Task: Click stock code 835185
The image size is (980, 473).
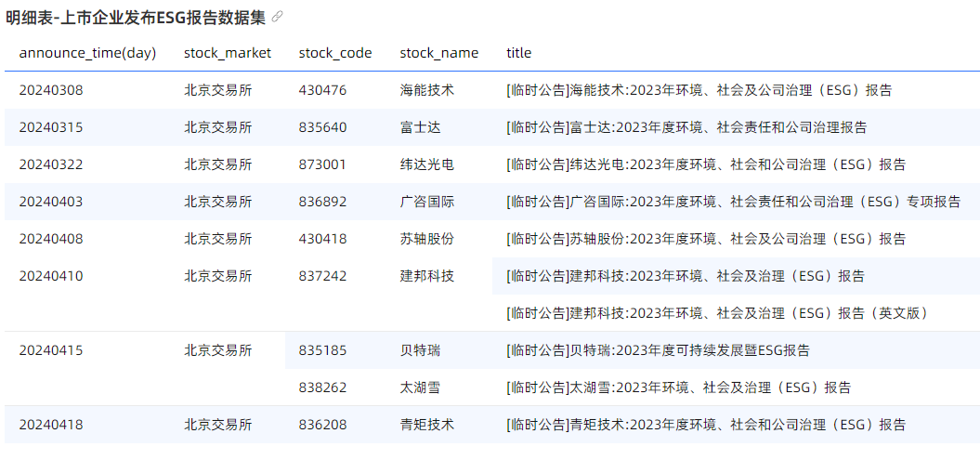Action: click(322, 350)
